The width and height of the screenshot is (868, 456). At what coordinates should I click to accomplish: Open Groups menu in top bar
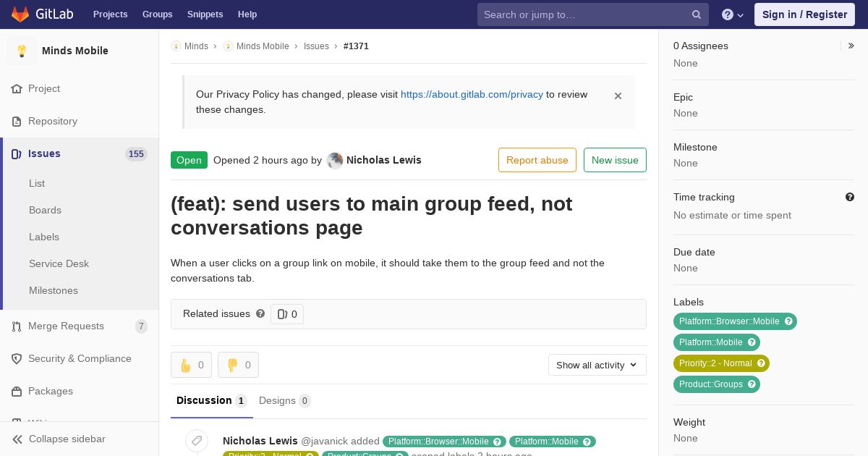point(157,14)
